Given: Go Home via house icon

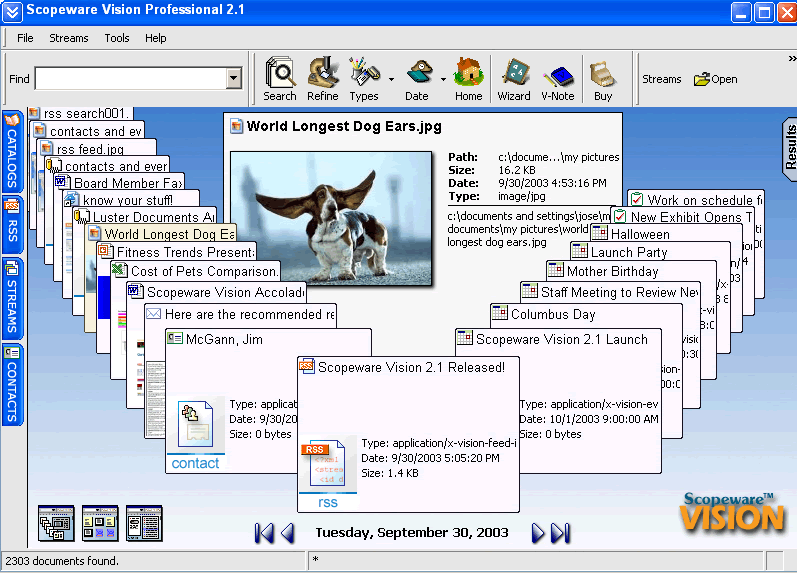Looking at the screenshot, I should [x=468, y=72].
